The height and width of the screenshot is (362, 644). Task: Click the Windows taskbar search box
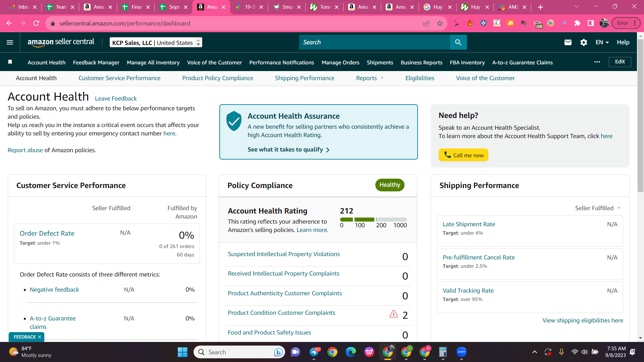239,352
